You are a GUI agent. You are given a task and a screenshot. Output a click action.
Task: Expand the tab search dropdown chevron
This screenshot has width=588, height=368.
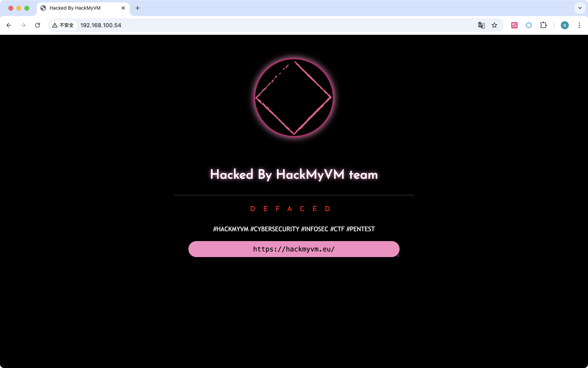tap(580, 8)
